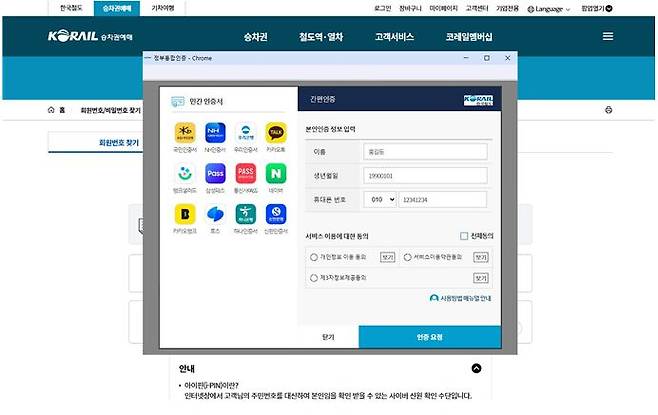The image size is (658, 415).
Task: Click the home icon in breadcrumb
Action: pyautogui.click(x=51, y=110)
